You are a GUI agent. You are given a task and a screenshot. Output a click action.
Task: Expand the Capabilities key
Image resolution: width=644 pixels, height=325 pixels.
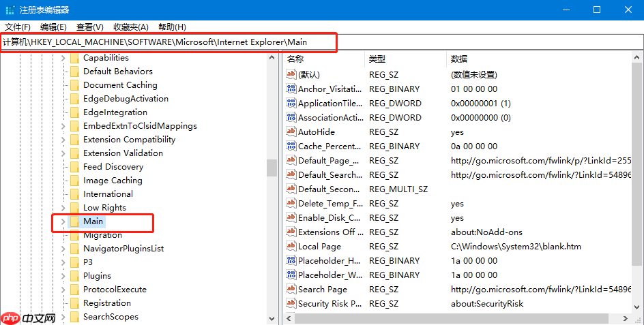point(63,59)
